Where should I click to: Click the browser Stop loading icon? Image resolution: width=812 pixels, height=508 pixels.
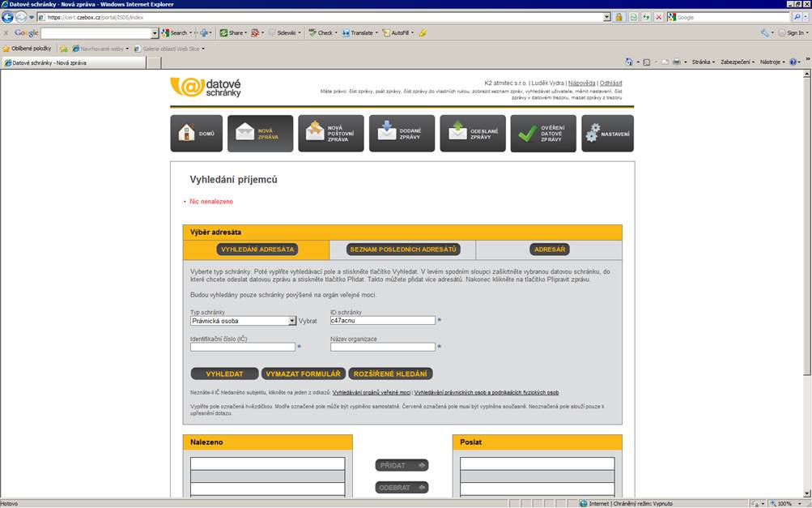pyautogui.click(x=658, y=17)
